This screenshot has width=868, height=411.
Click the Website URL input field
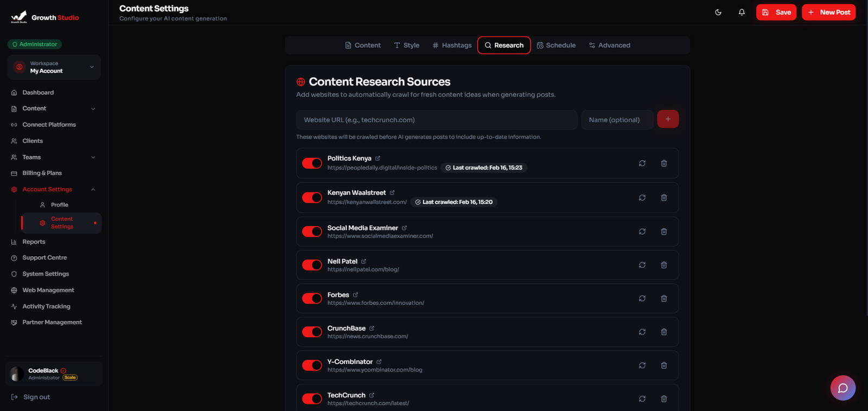[437, 120]
